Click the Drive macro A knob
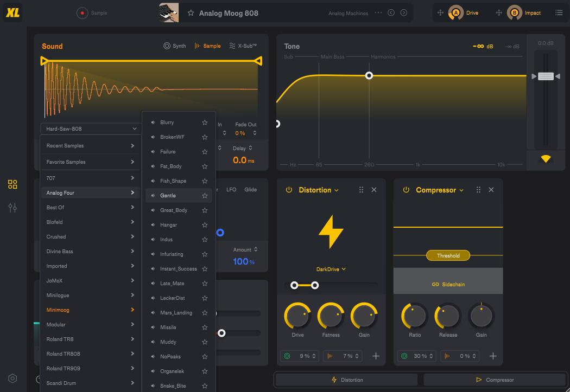 [x=455, y=12]
